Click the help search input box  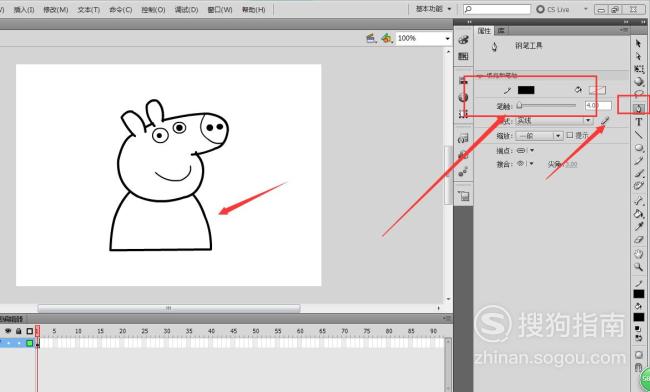497,9
